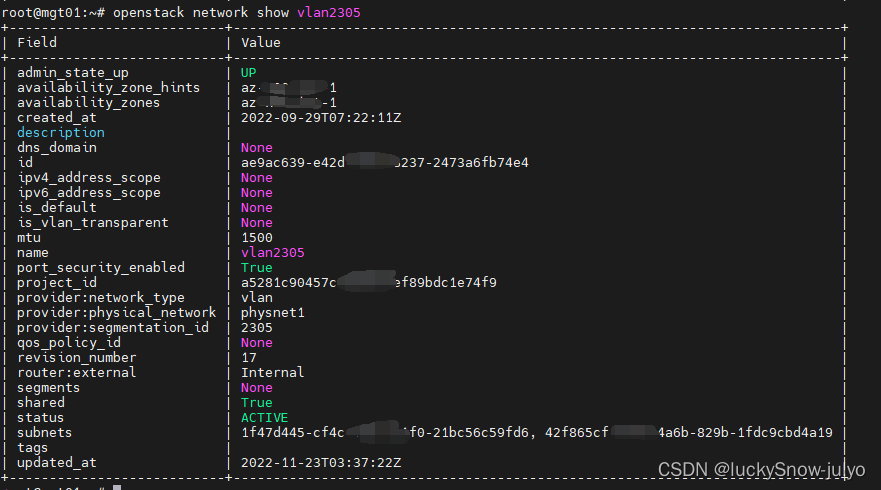The height and width of the screenshot is (490, 881).
Task: Click the port_security_enabled True value
Action: point(257,268)
